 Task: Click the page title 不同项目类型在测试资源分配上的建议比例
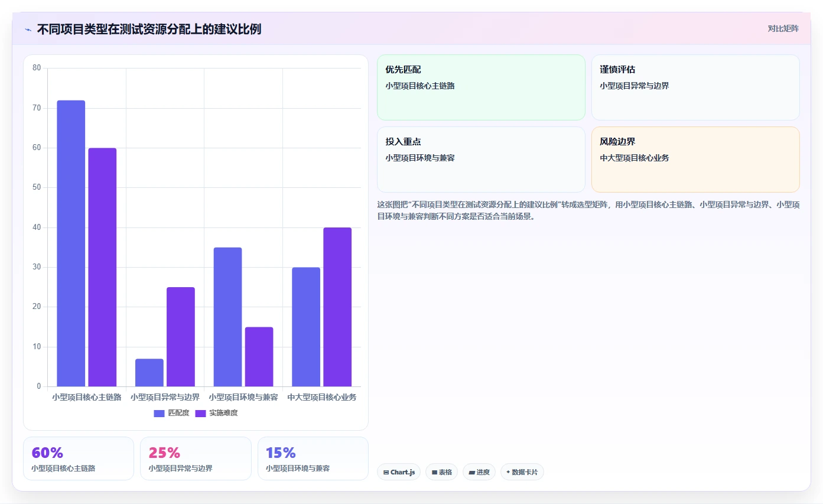click(149, 29)
